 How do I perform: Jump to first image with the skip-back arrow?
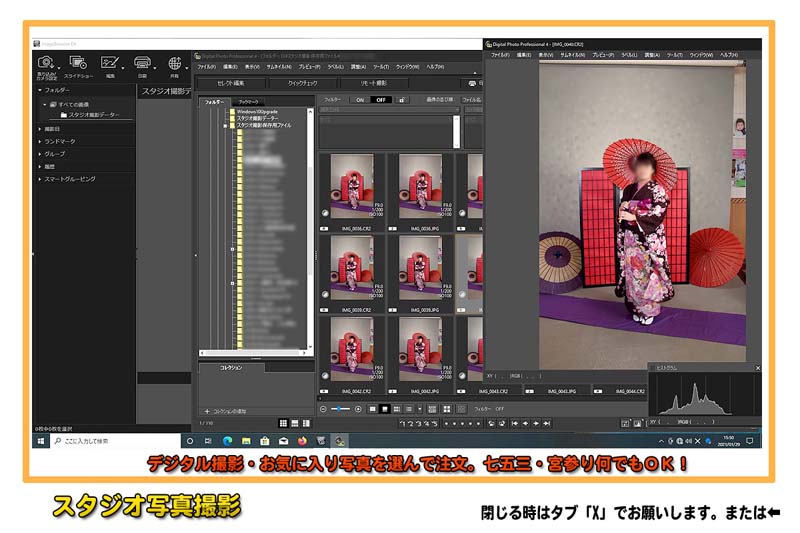[x=515, y=423]
